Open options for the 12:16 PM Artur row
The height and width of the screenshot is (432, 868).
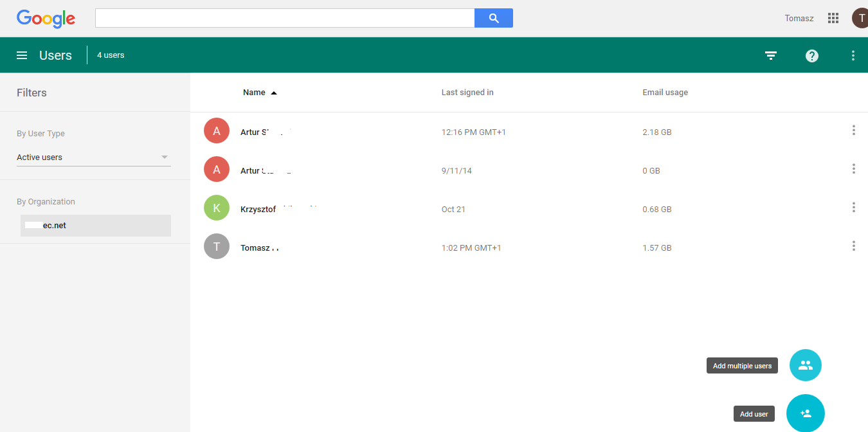click(x=853, y=130)
